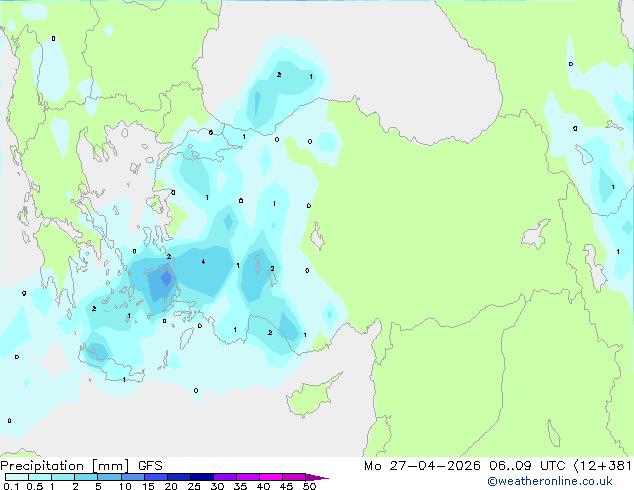This screenshot has height=490, width=634.
Task: Select the 5–10 mm legend swatch
Action: (x=109, y=477)
